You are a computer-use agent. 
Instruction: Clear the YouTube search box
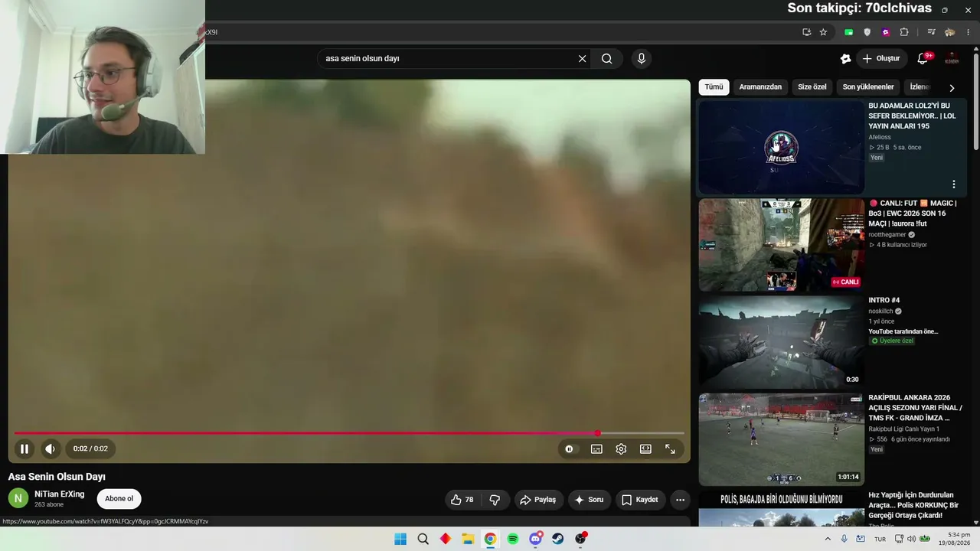tap(582, 58)
